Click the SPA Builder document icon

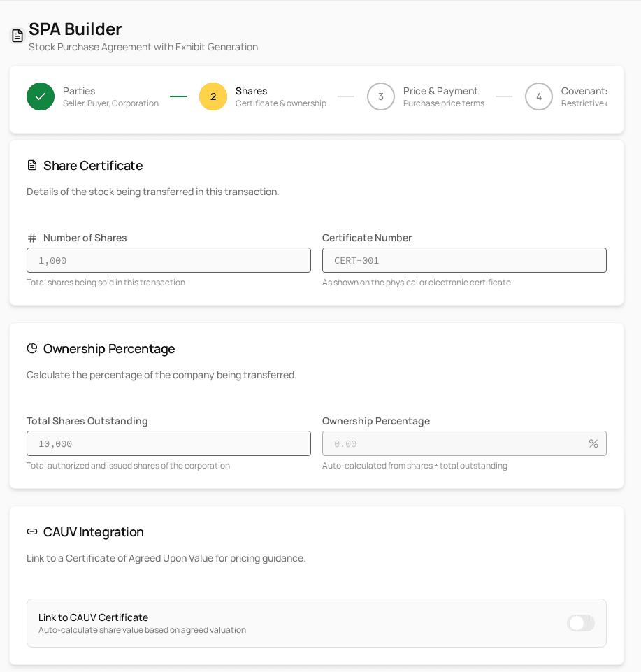(17, 36)
